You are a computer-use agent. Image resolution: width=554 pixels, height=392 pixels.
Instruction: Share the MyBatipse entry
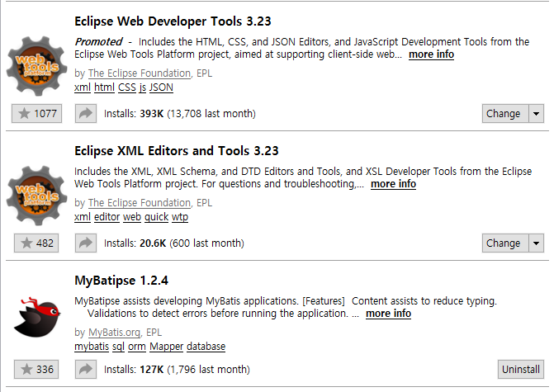tap(86, 370)
